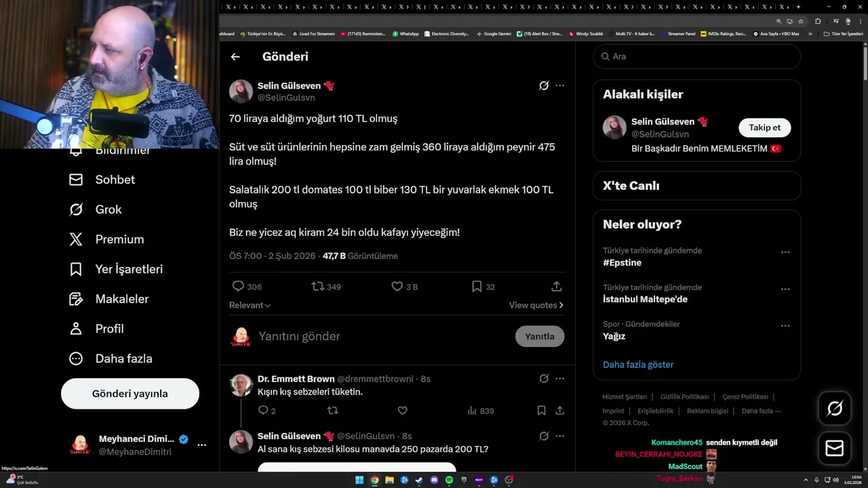The width and height of the screenshot is (868, 488).
Task: Click Takip et to follow Selin Gülseven
Action: [764, 127]
